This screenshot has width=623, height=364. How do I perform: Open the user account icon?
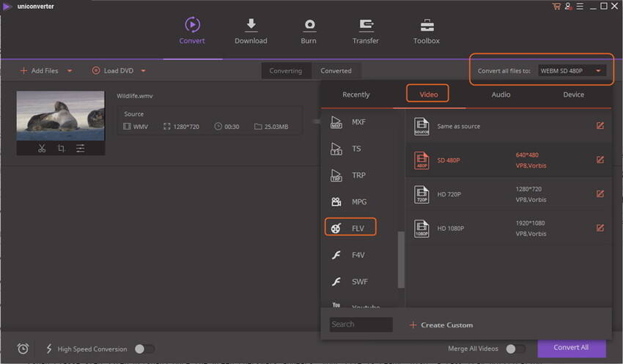tap(568, 6)
